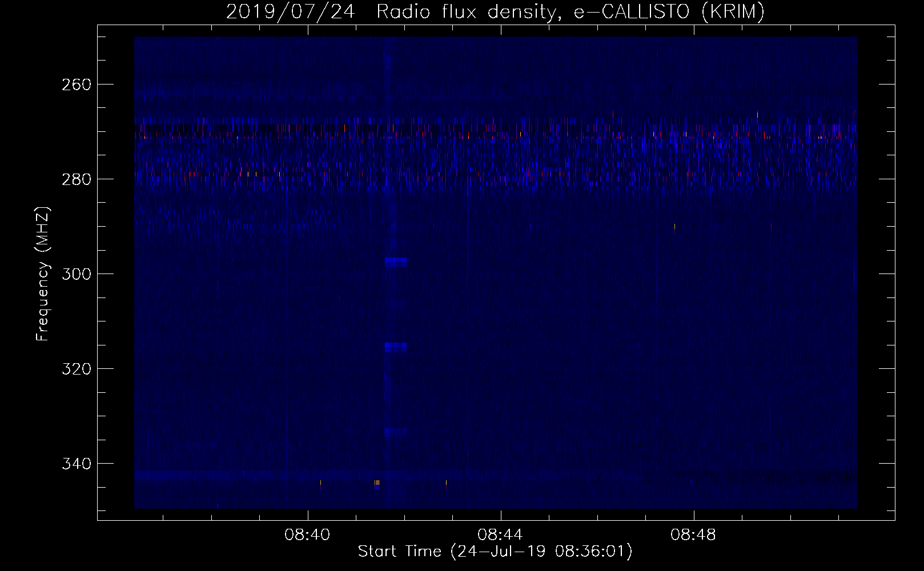Viewport: 924px width, 571px height.
Task: Click the yellow spike near 344 MHz
Action: click(377, 483)
